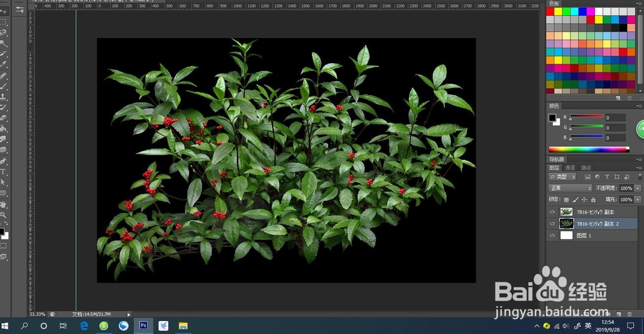The height and width of the screenshot is (334, 644).
Task: Select the Horizontal Type tool
Action: [3, 172]
